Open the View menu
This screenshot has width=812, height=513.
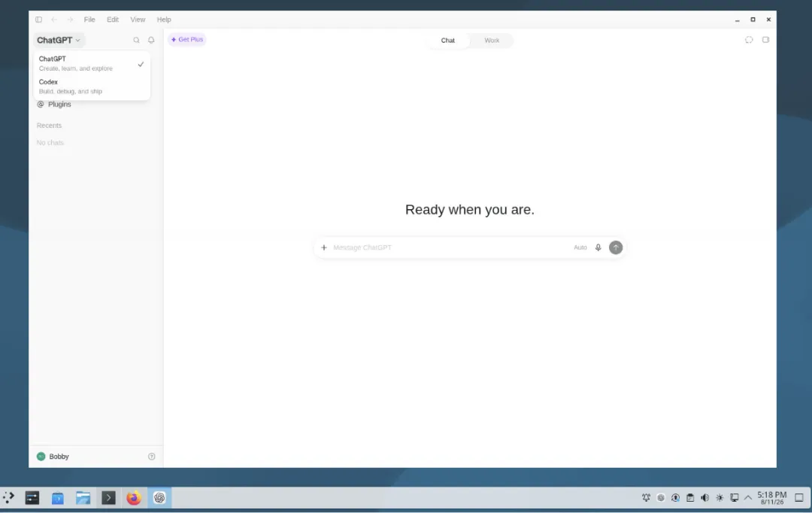(x=138, y=20)
